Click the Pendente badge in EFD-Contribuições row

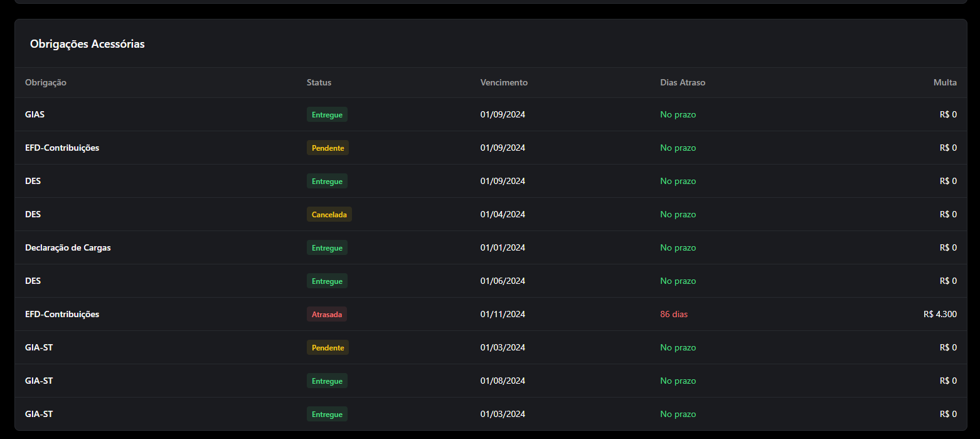tap(328, 148)
